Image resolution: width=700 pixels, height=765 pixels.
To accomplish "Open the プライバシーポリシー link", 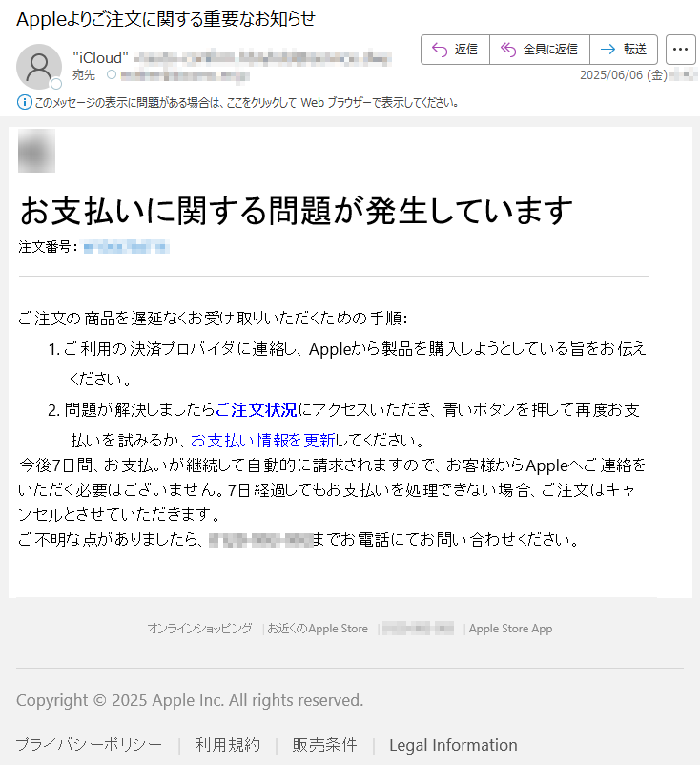I will [89, 745].
